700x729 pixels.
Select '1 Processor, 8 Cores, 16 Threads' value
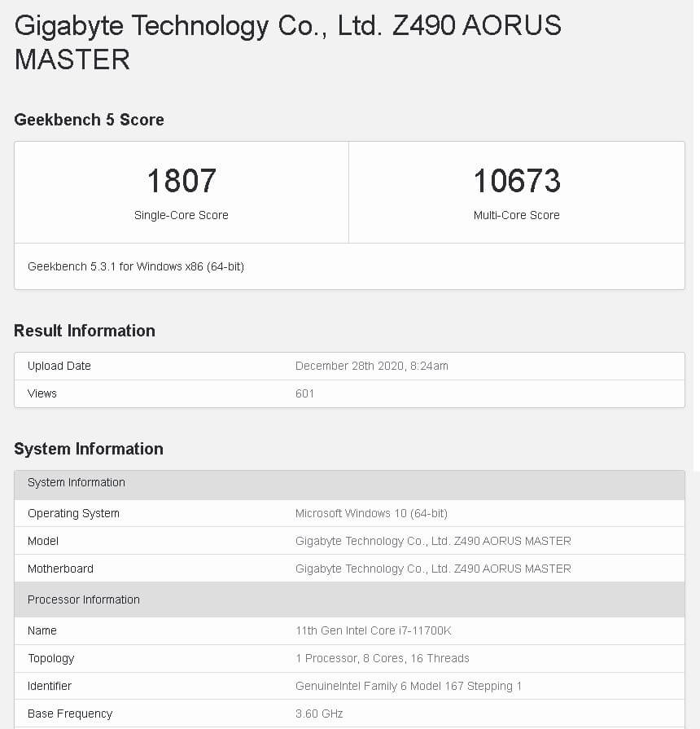pos(383,658)
